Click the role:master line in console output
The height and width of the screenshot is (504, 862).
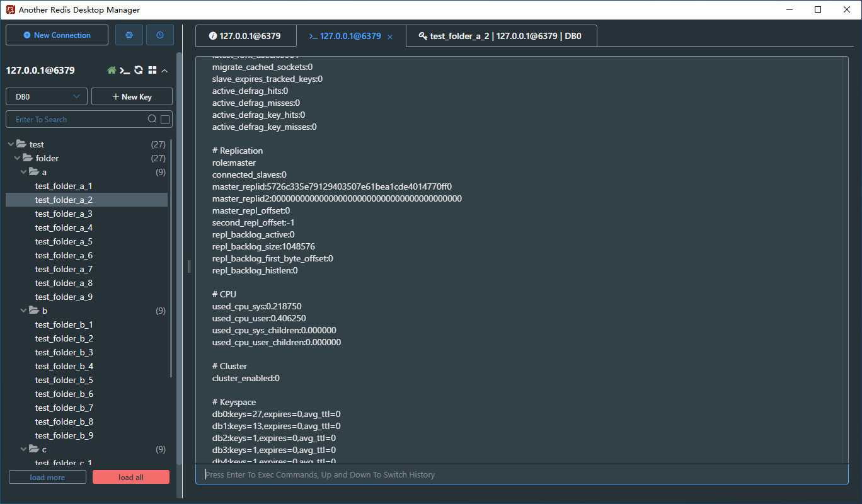234,163
